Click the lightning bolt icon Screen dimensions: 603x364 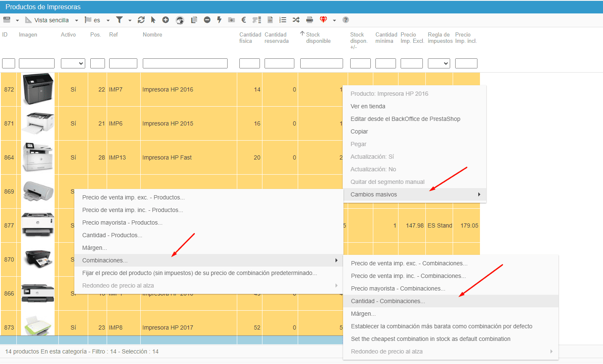coord(219,20)
